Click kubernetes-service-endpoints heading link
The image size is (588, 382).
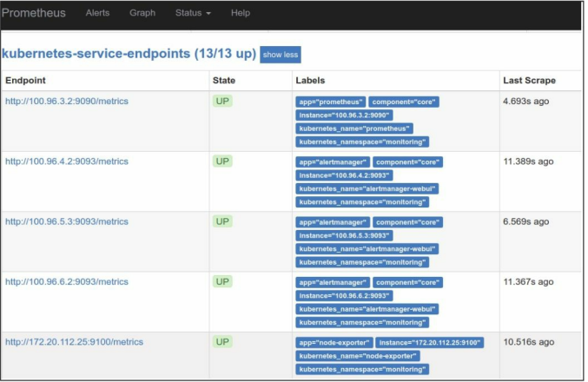pos(129,53)
